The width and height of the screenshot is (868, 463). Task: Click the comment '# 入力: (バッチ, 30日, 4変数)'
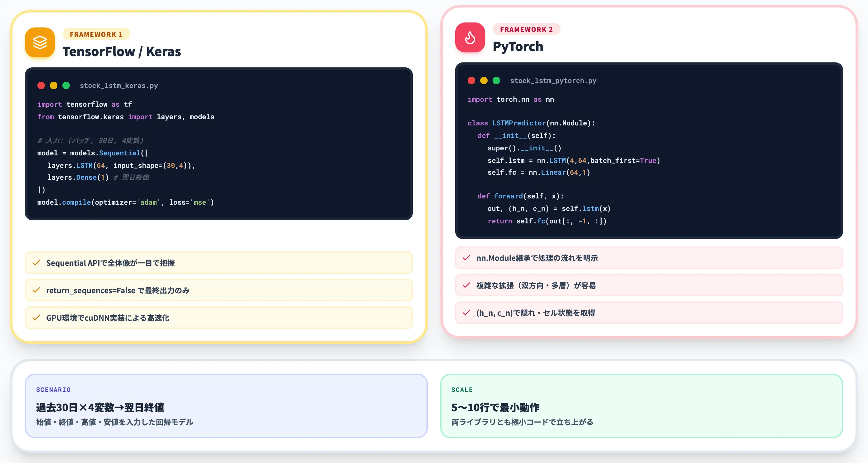(x=90, y=140)
